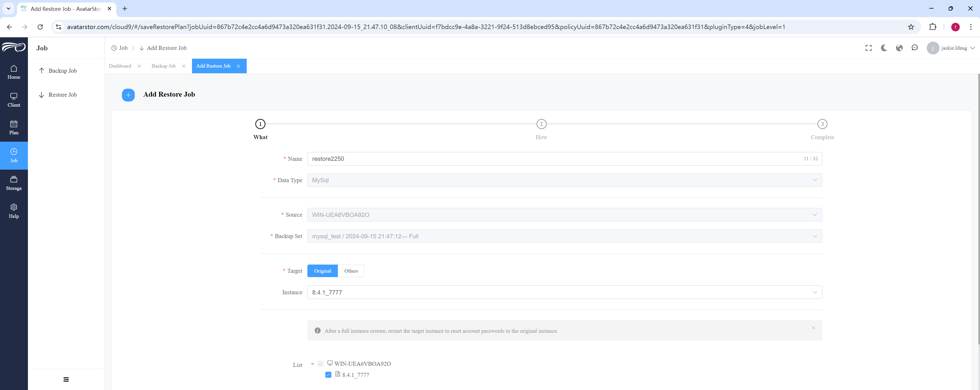Switch to dark mode moon icon
Viewport: 980px width, 390px height.
point(884,48)
